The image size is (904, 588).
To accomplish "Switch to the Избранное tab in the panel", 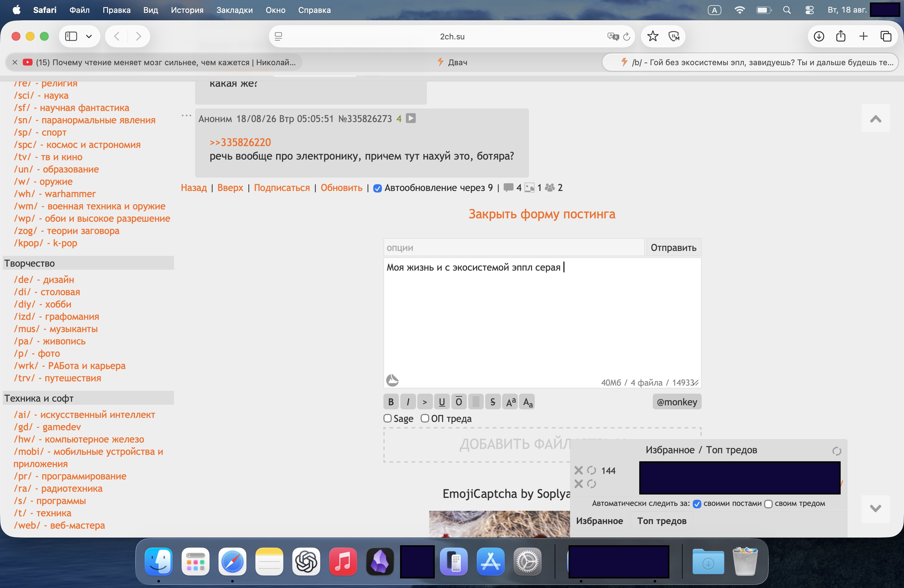I will click(599, 521).
